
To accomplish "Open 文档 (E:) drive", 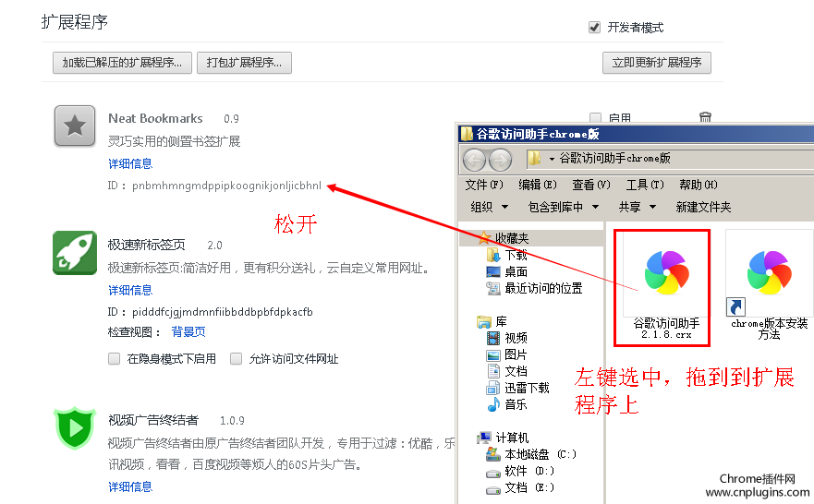I will pos(529,487).
